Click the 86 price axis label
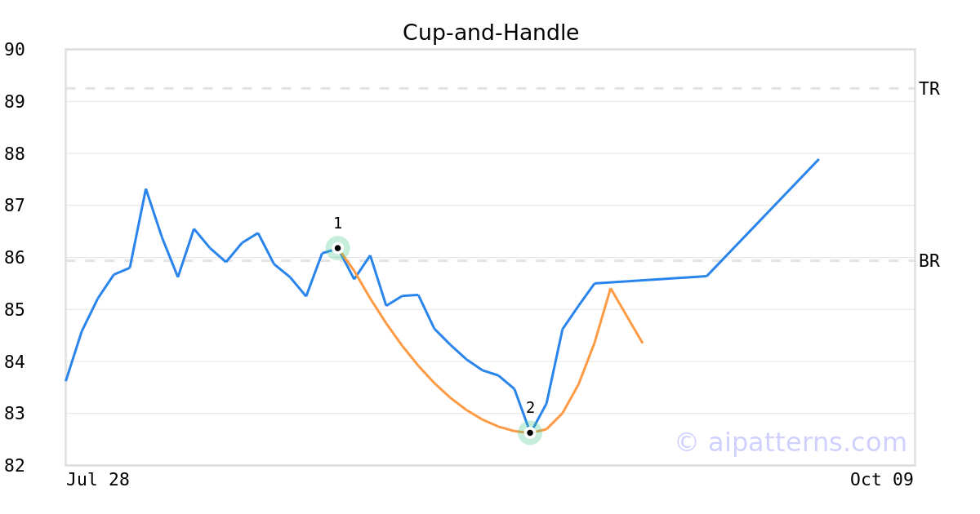Viewport: 980px width, 514px height. pos(15,258)
